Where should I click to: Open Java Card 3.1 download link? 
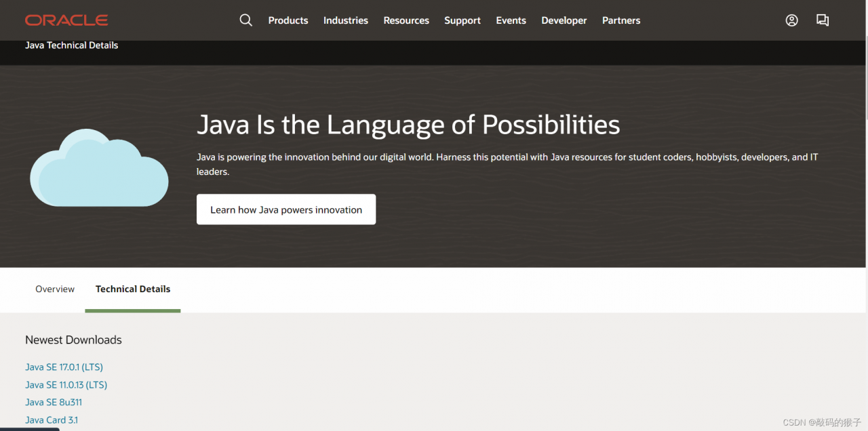[52, 419]
